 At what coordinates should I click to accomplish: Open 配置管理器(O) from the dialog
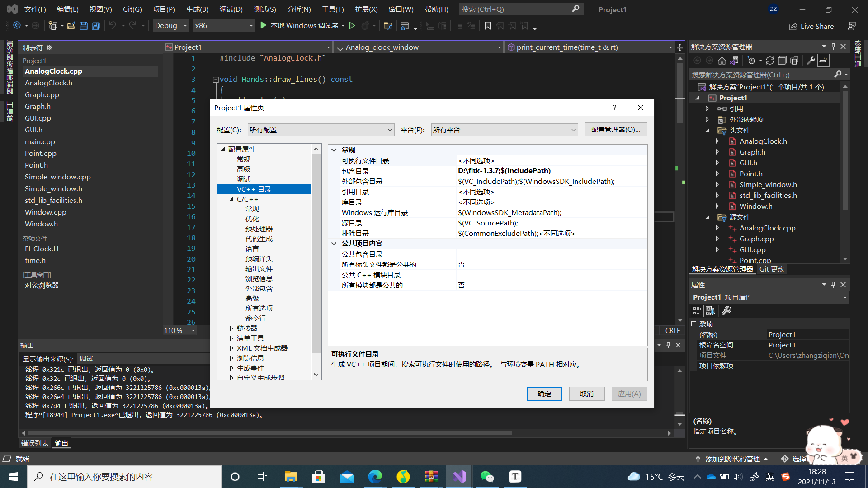(x=616, y=130)
